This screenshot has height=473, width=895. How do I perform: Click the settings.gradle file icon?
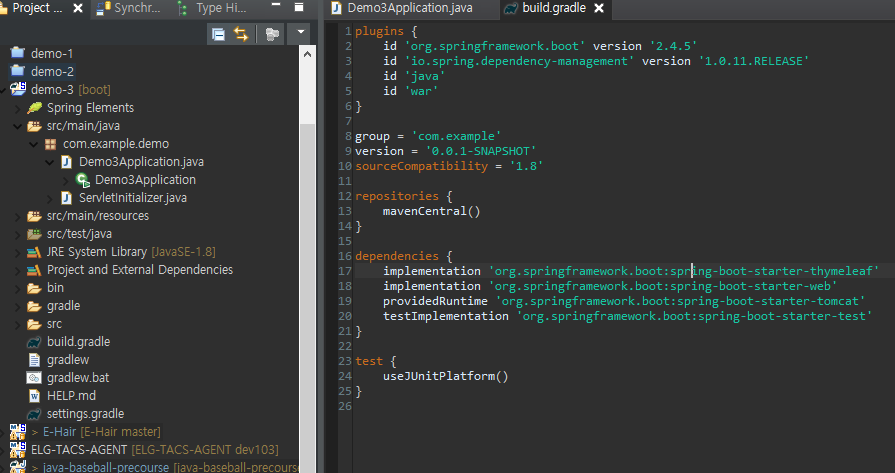pyautogui.click(x=34, y=414)
